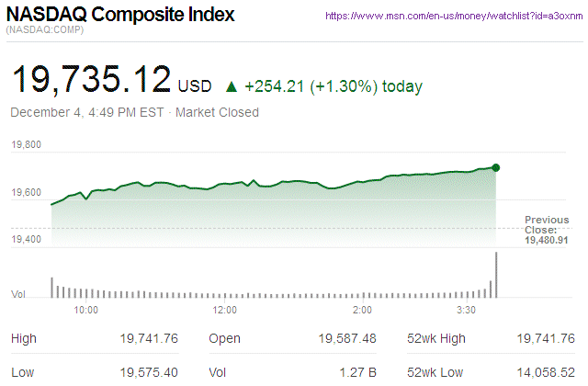
Task: Click the Previous Close 19,480.91 label
Action: [547, 230]
